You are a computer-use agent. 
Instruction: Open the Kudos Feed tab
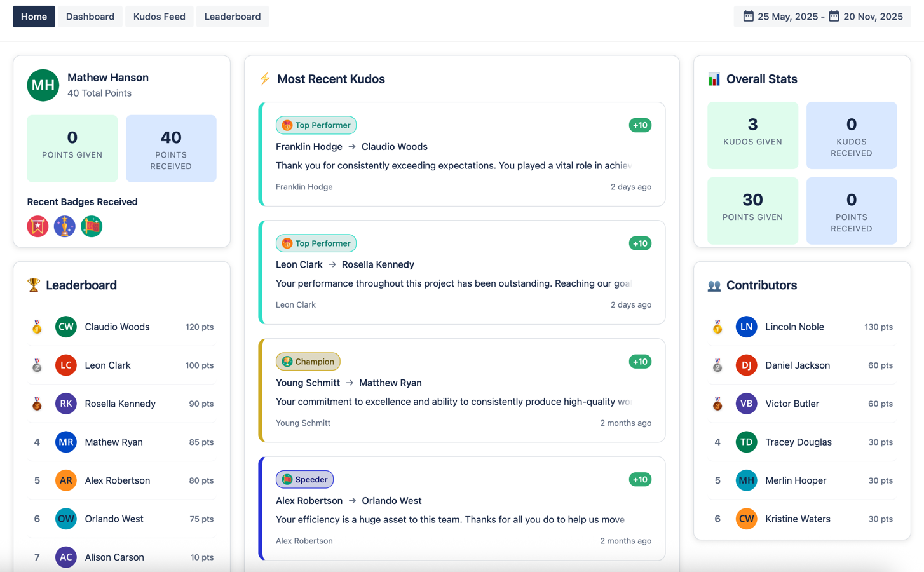159,16
